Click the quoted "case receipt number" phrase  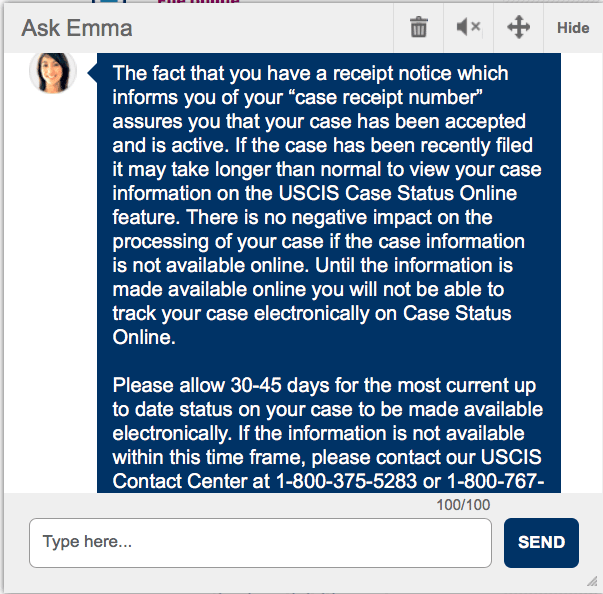click(x=388, y=98)
